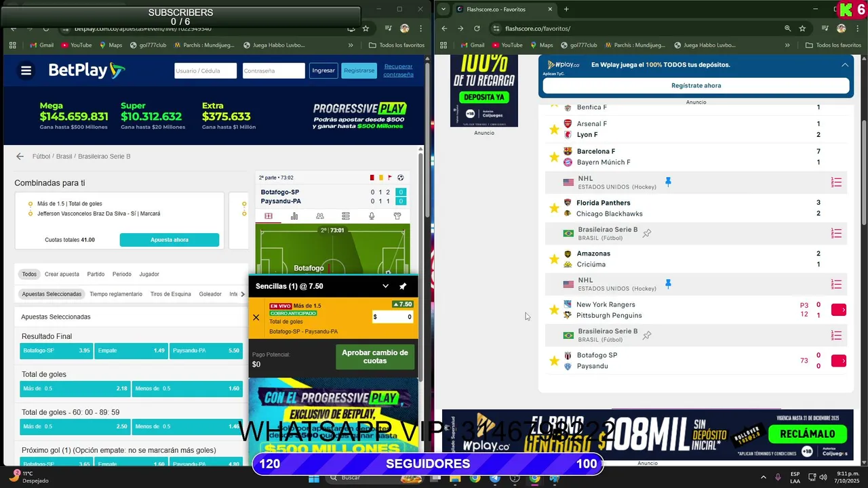The width and height of the screenshot is (868, 488).
Task: Open the BetPlay hamburger menu
Action: (x=26, y=70)
